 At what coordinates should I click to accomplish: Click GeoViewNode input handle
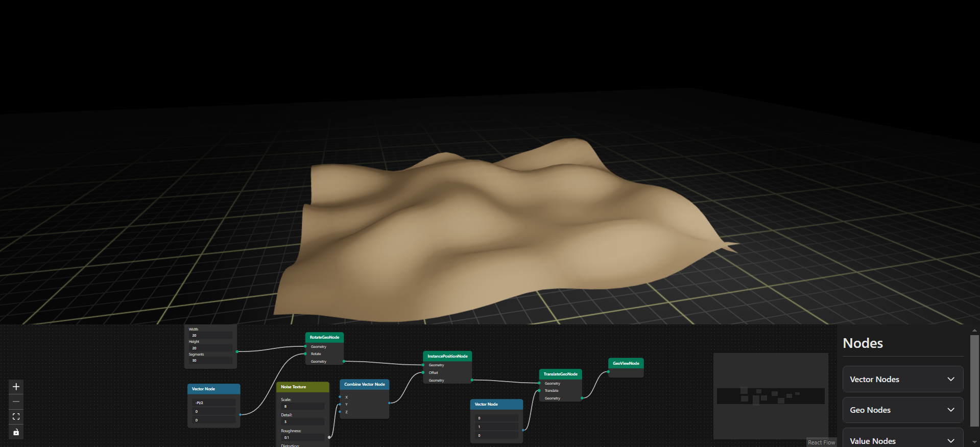[x=608, y=372]
